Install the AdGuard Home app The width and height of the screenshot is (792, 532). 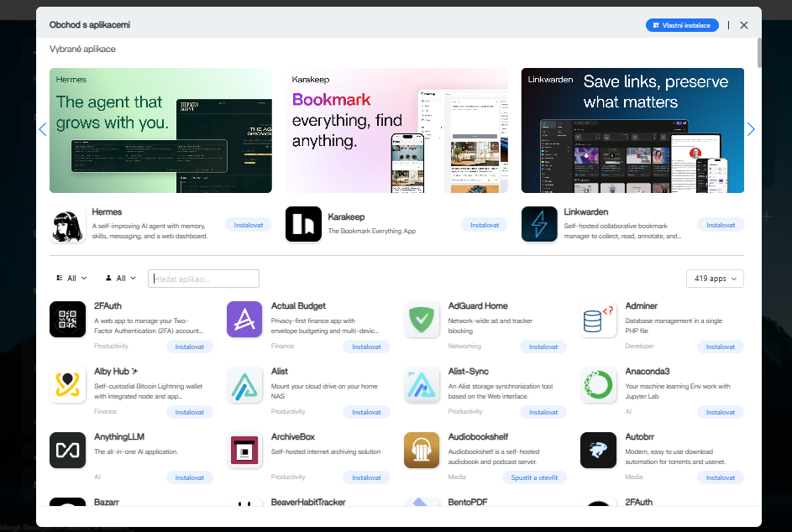(543, 347)
